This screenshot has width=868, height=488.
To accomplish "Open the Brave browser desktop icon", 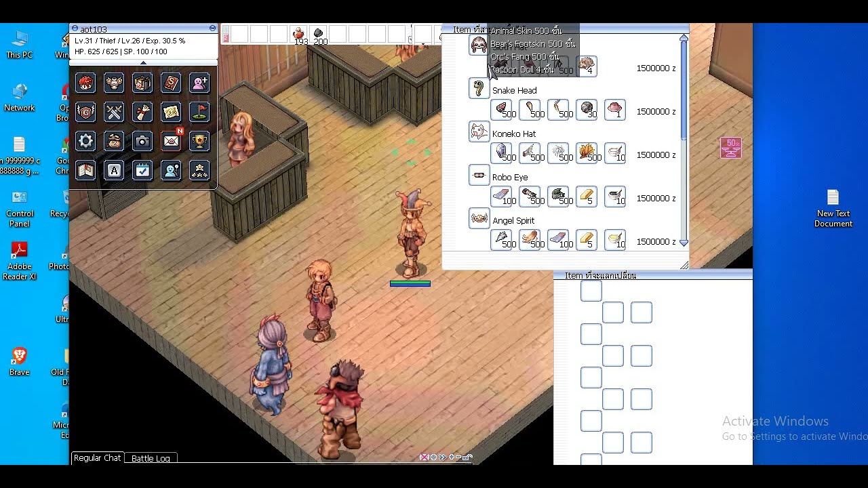I will click(19, 361).
